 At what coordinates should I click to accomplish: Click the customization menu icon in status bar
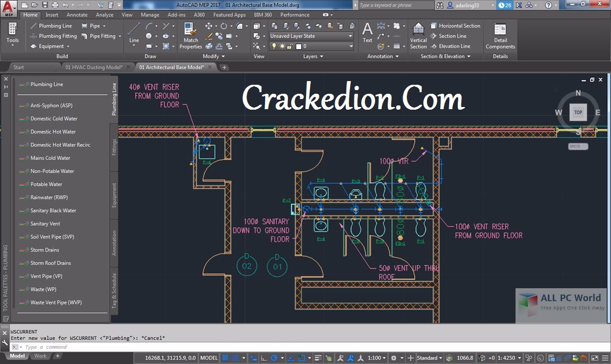point(606,358)
